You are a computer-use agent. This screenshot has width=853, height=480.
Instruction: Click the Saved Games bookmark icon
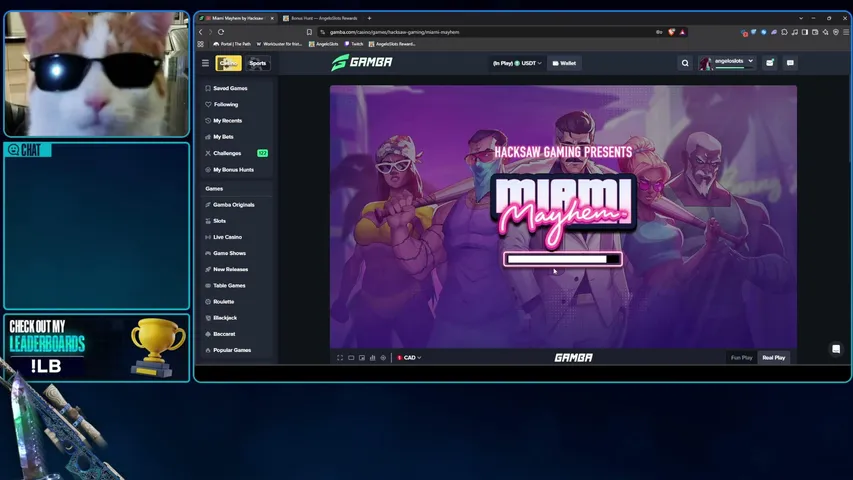click(x=208, y=88)
